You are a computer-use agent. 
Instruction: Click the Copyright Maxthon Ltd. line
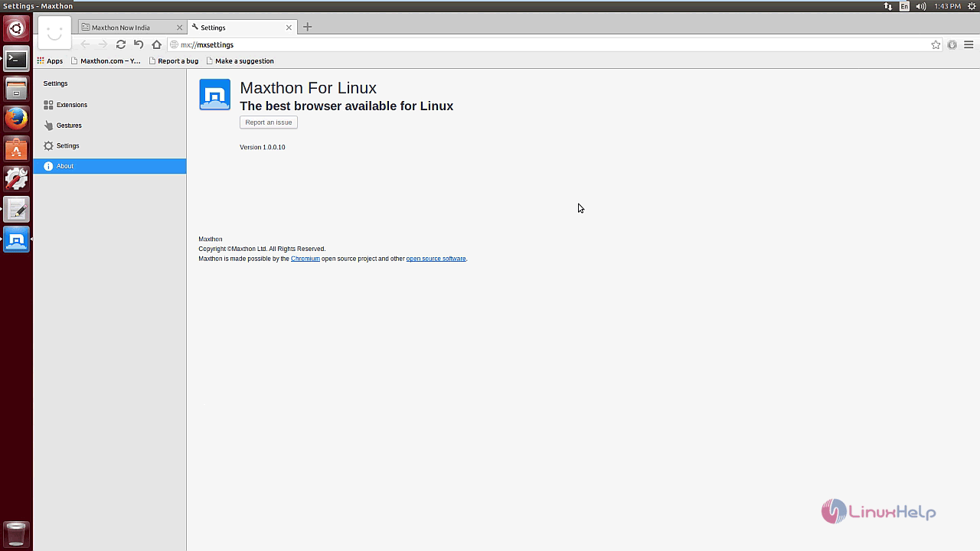coord(262,249)
